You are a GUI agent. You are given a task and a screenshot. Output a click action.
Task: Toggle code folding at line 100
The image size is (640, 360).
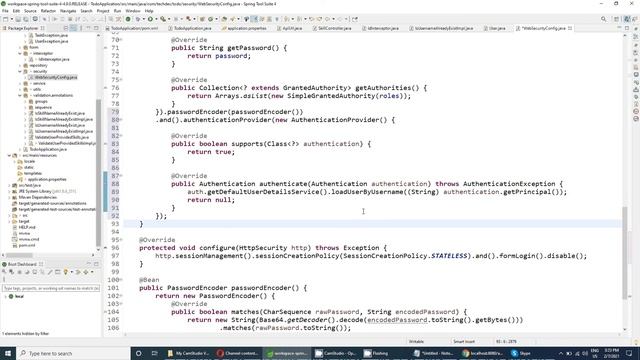tap(121, 280)
